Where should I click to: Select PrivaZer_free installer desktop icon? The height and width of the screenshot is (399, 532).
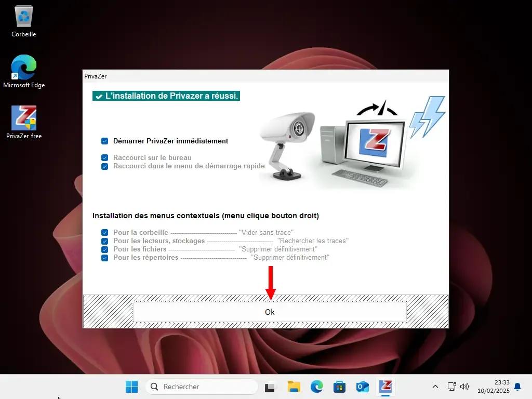pyautogui.click(x=24, y=123)
